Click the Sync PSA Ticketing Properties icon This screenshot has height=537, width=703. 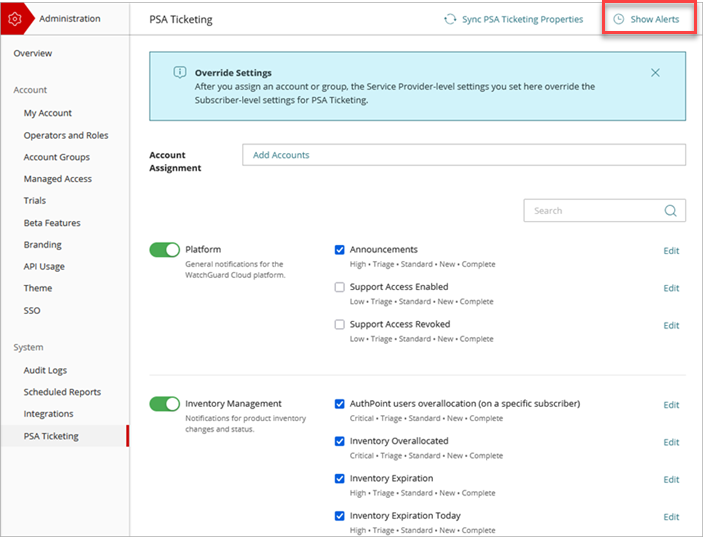[450, 19]
